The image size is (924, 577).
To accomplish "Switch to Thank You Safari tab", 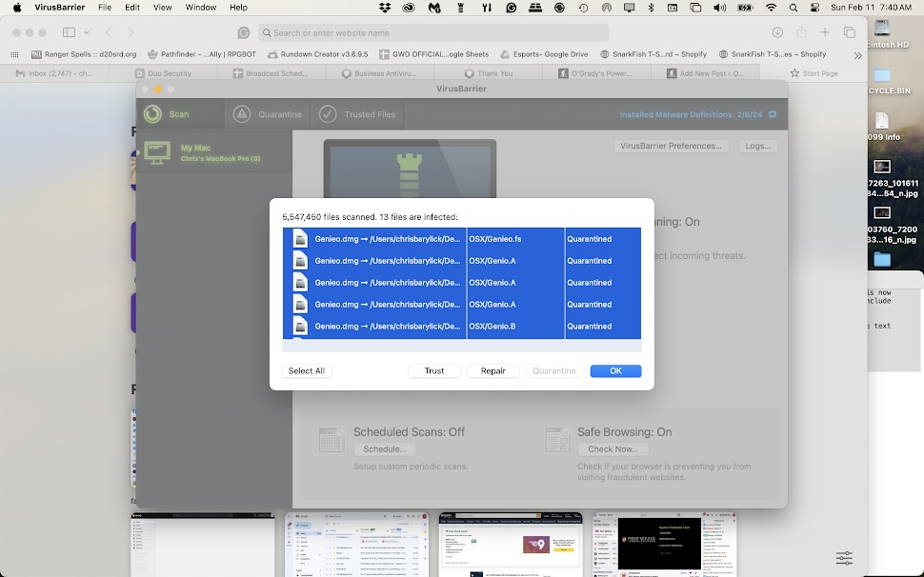I will pyautogui.click(x=488, y=73).
